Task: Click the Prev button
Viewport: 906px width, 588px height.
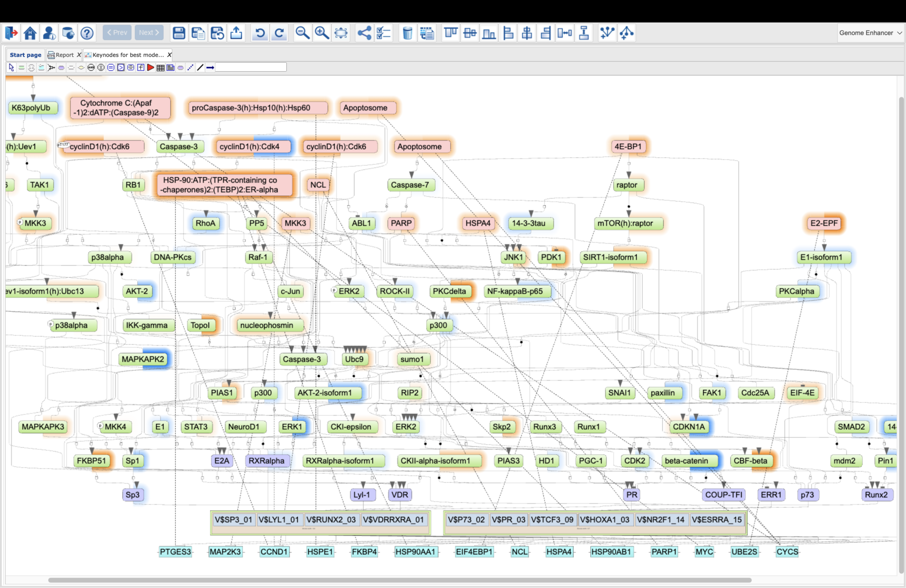Action: [117, 32]
